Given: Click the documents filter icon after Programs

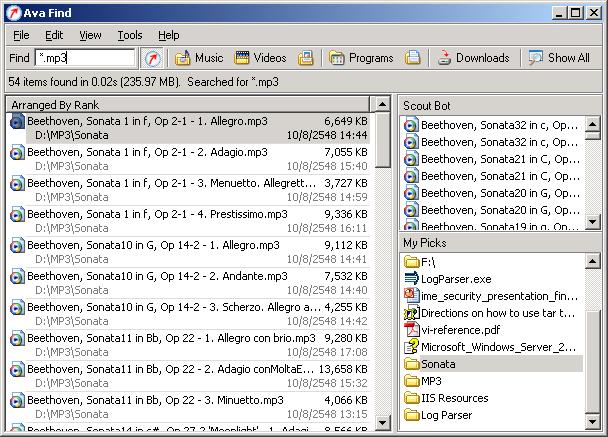Looking at the screenshot, I should pyautogui.click(x=412, y=58).
